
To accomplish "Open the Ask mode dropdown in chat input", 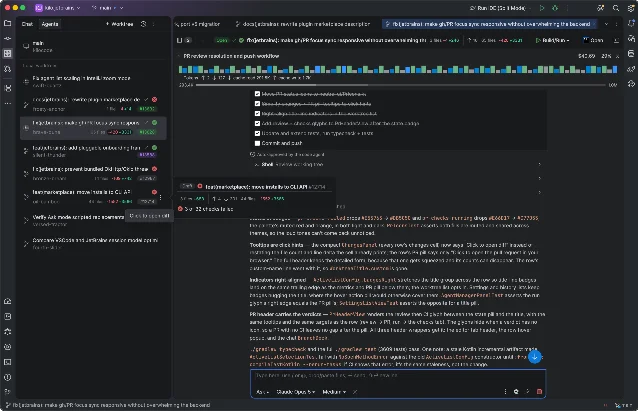I will tap(262, 392).
